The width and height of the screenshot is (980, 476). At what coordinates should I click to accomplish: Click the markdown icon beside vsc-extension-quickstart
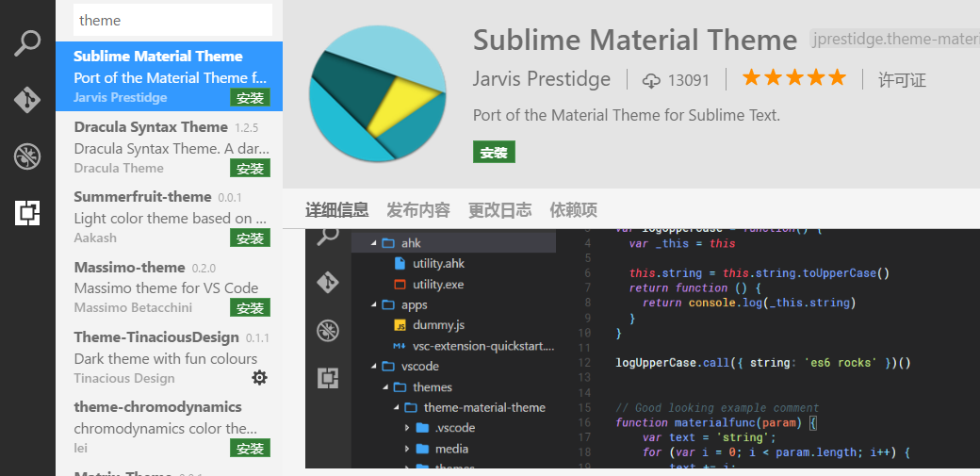tap(400, 346)
